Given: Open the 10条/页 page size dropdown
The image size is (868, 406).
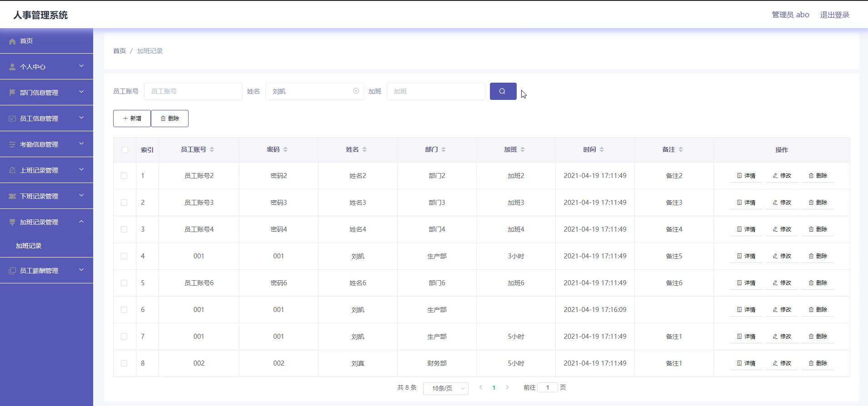Looking at the screenshot, I should point(445,388).
